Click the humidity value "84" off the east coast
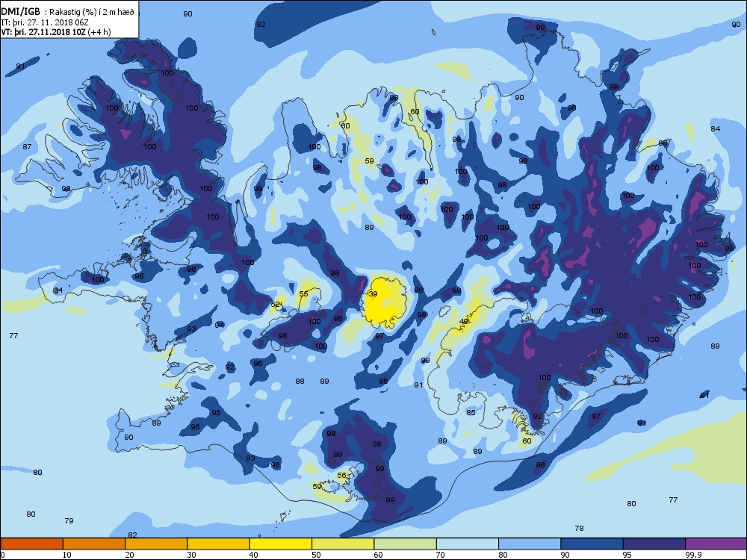This screenshot has height=560, width=747. click(715, 128)
